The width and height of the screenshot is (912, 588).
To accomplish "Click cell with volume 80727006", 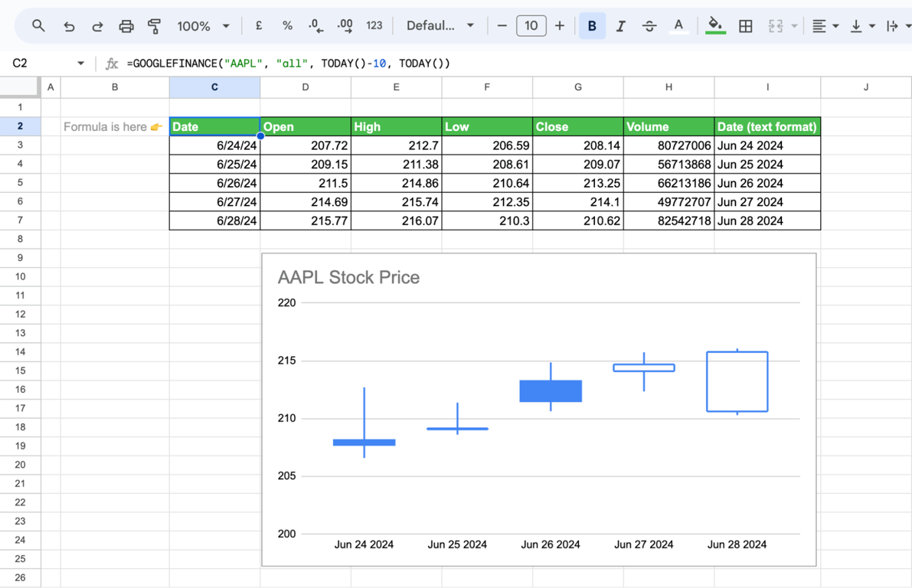I will coord(669,145).
